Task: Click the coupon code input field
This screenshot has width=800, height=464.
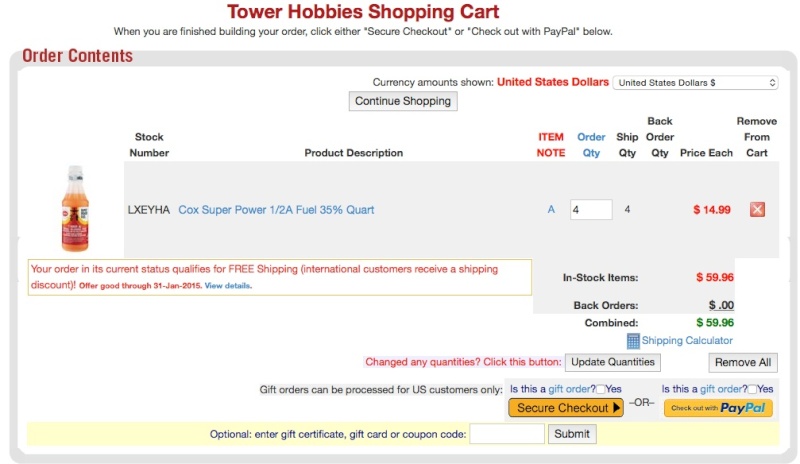Action: point(507,434)
